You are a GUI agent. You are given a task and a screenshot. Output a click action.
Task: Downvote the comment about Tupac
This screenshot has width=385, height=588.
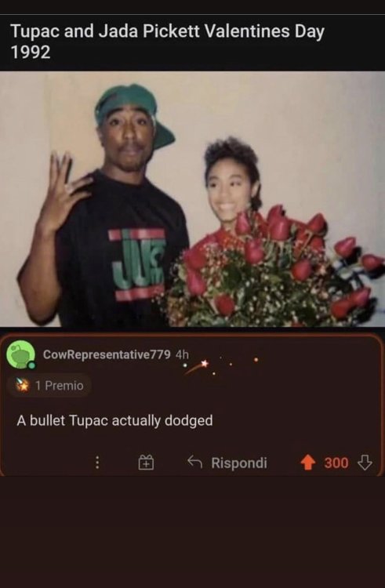365,463
